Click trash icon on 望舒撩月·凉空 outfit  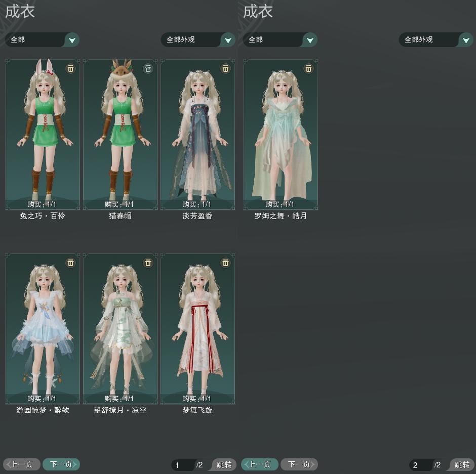coord(148,263)
